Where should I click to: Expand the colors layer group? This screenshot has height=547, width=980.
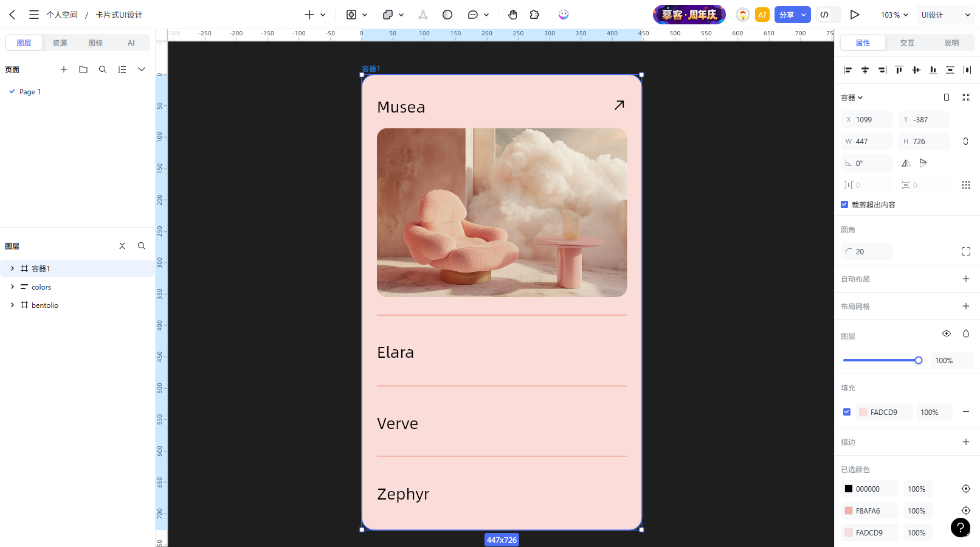12,287
